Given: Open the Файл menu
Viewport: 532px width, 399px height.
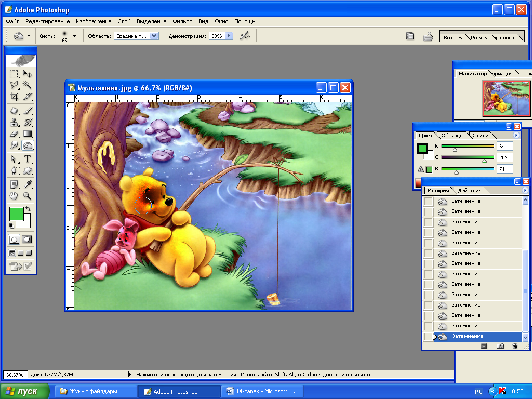Looking at the screenshot, I should [x=12, y=21].
